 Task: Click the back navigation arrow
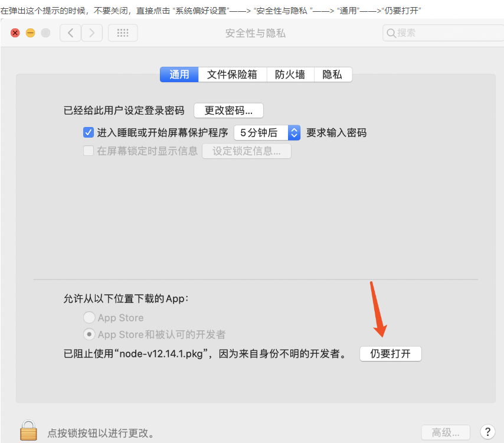[70, 32]
